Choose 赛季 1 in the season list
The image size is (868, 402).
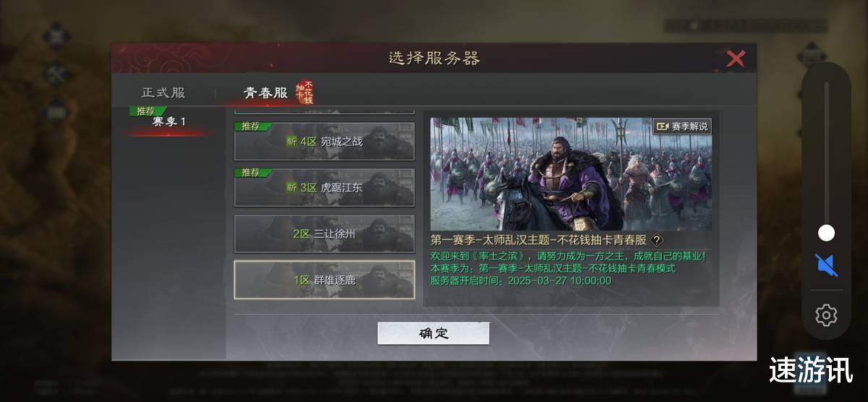[x=170, y=121]
